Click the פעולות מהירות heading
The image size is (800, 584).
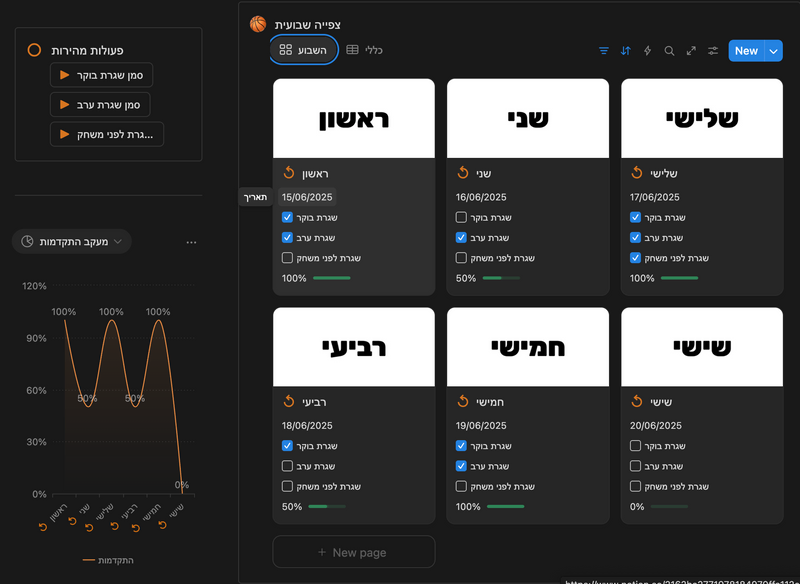(87, 50)
